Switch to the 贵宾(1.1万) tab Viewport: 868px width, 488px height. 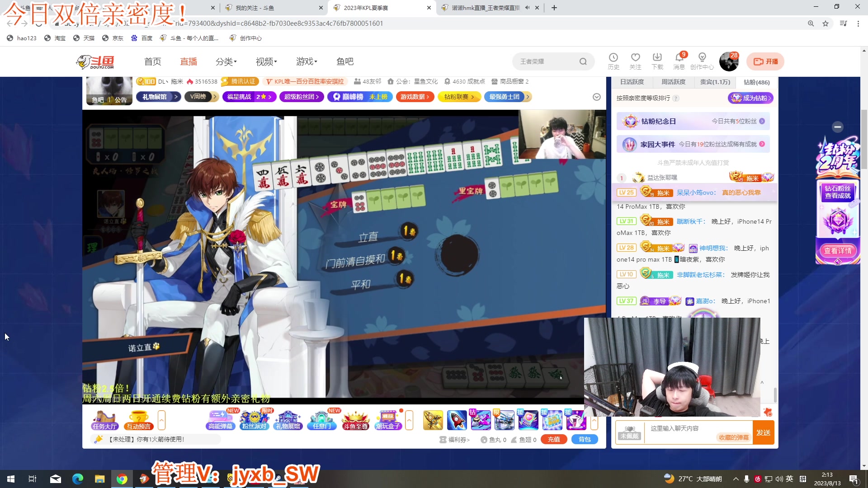(715, 82)
